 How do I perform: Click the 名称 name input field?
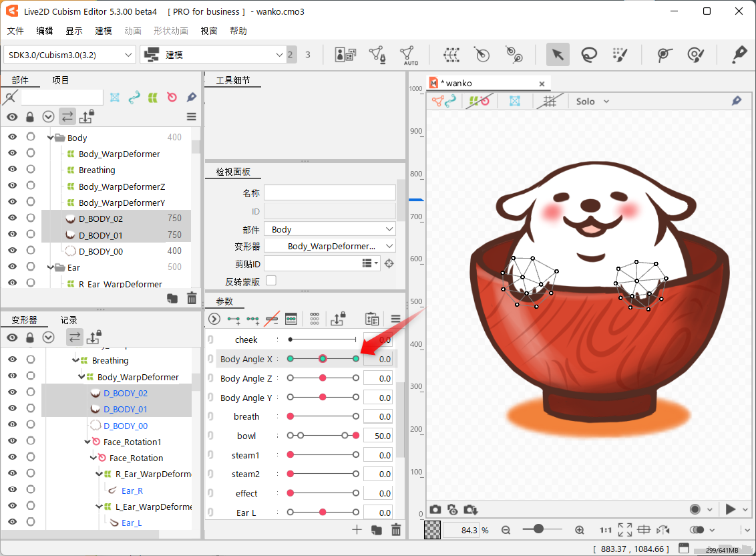tap(329, 193)
